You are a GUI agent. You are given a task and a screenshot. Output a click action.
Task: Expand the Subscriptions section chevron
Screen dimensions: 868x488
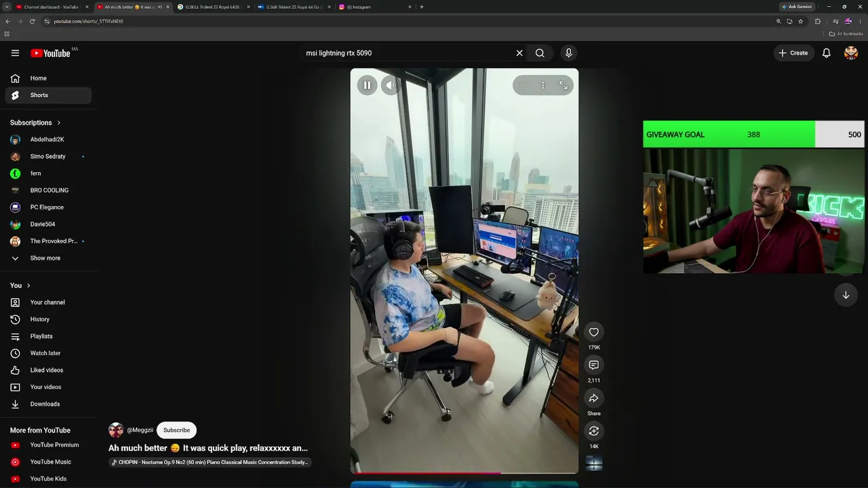click(59, 123)
